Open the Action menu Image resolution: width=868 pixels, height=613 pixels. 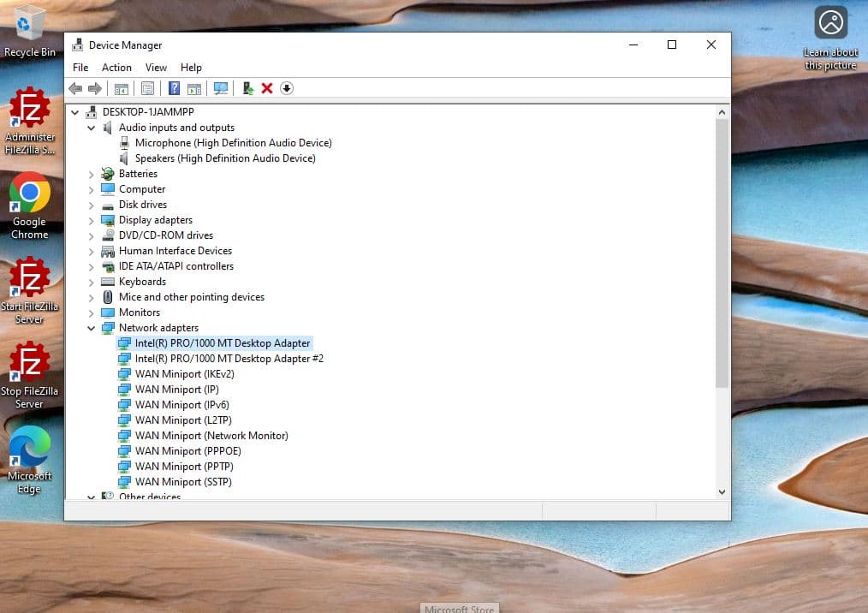coord(116,68)
